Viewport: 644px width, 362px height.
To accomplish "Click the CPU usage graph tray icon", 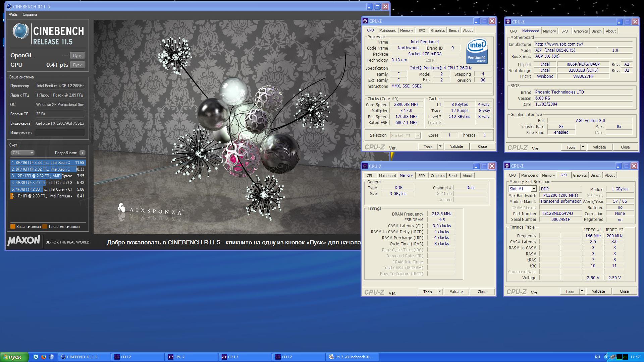I will tap(619, 357).
